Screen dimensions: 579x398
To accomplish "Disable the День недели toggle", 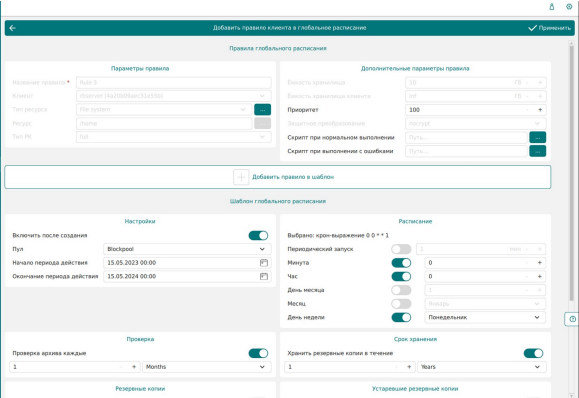I will tap(401, 318).
